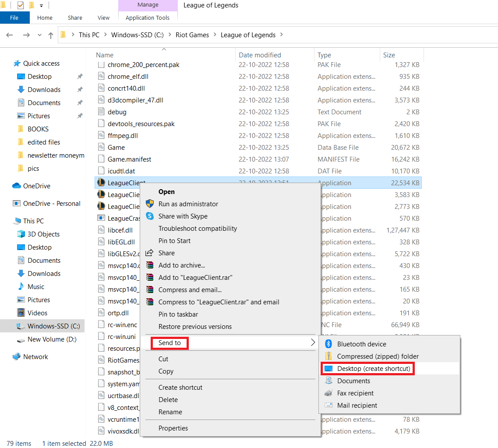Sort files by Name column header
Image resolution: width=498 pixels, height=448 pixels.
(x=105, y=55)
